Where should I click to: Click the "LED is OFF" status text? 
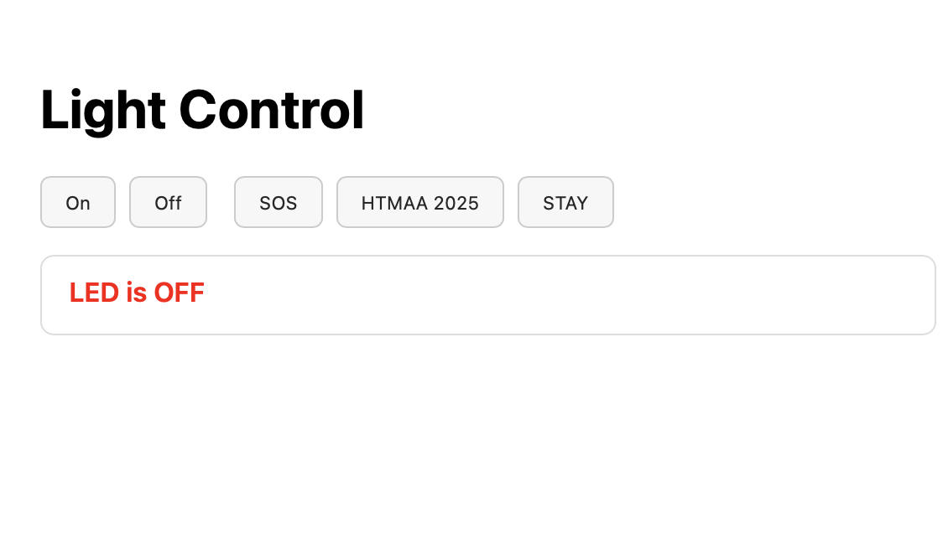tap(137, 293)
